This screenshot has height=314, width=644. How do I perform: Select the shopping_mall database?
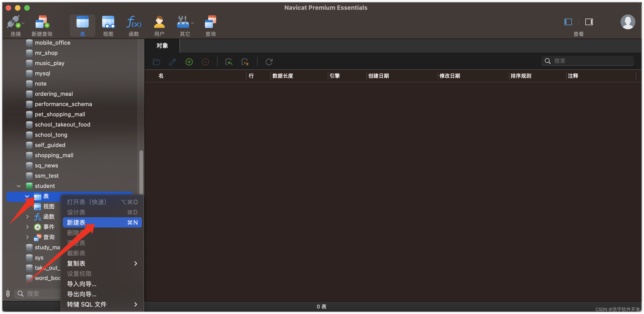point(54,155)
